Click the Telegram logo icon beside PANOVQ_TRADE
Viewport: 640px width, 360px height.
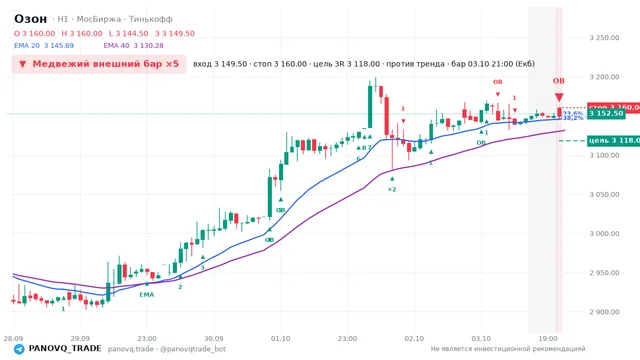pyautogui.click(x=19, y=349)
